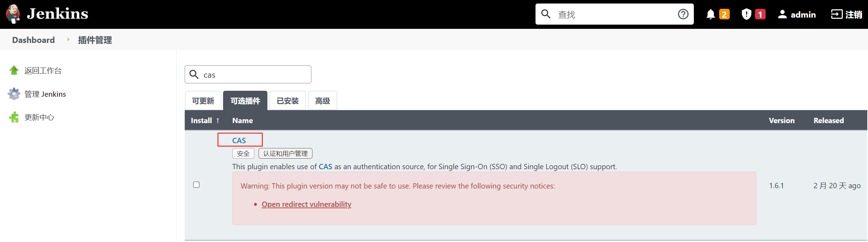Select the 可选插件 tab
Image resolution: width=868 pixels, height=242 pixels.
click(245, 101)
